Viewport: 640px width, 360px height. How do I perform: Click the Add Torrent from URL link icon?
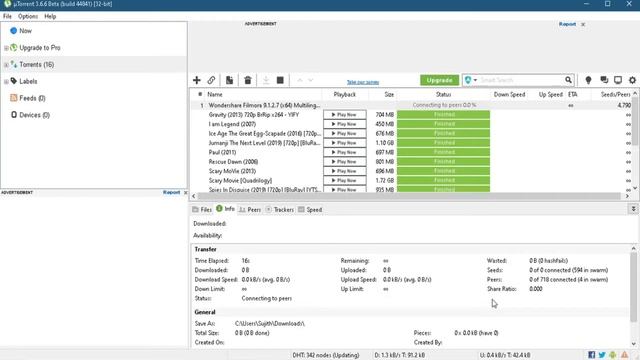[211, 80]
